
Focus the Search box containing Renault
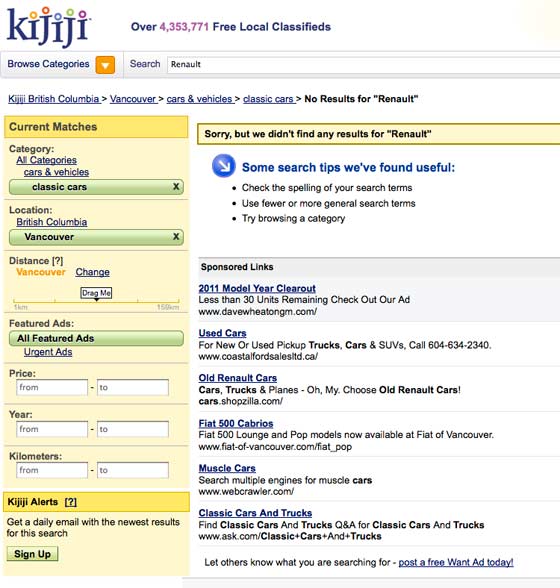[363, 64]
